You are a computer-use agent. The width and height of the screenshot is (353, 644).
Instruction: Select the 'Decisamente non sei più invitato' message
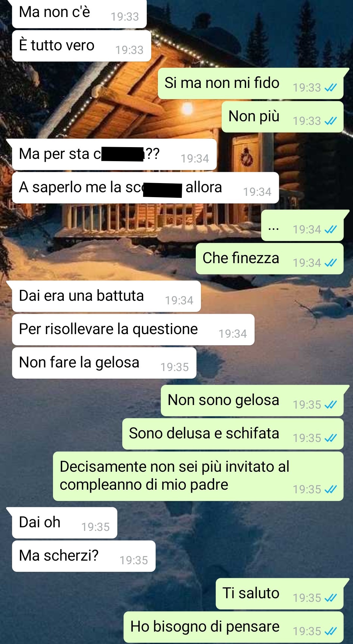pos(198,476)
